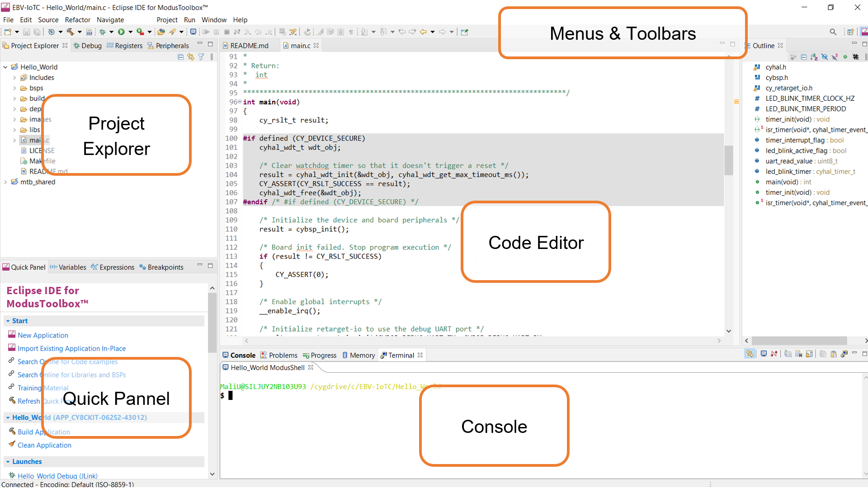The image size is (868, 488).
Task: Toggle Link with Editor in Project Explorer
Action: coord(190,57)
